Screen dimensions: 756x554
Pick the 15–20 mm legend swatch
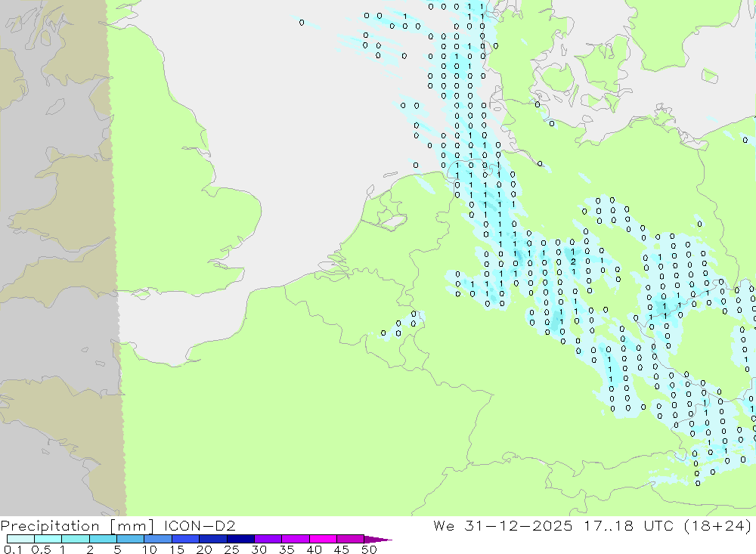pyautogui.click(x=186, y=539)
